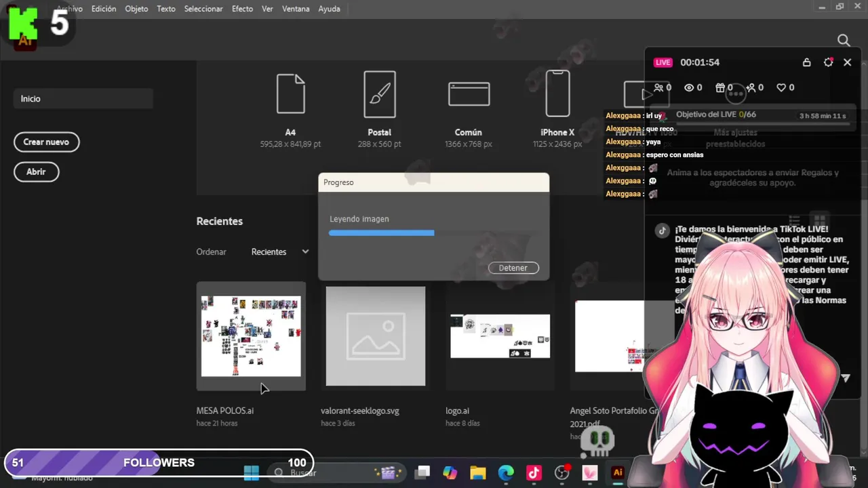Click the gift counter icon
Viewport: 868px width, 488px height.
coord(720,87)
